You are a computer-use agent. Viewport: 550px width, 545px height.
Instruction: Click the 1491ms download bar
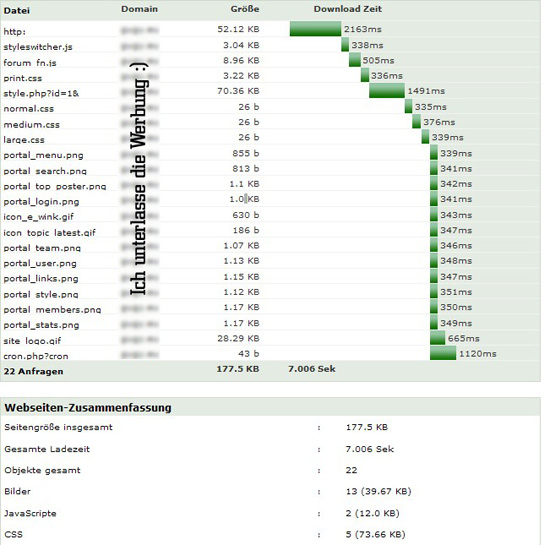click(x=387, y=91)
